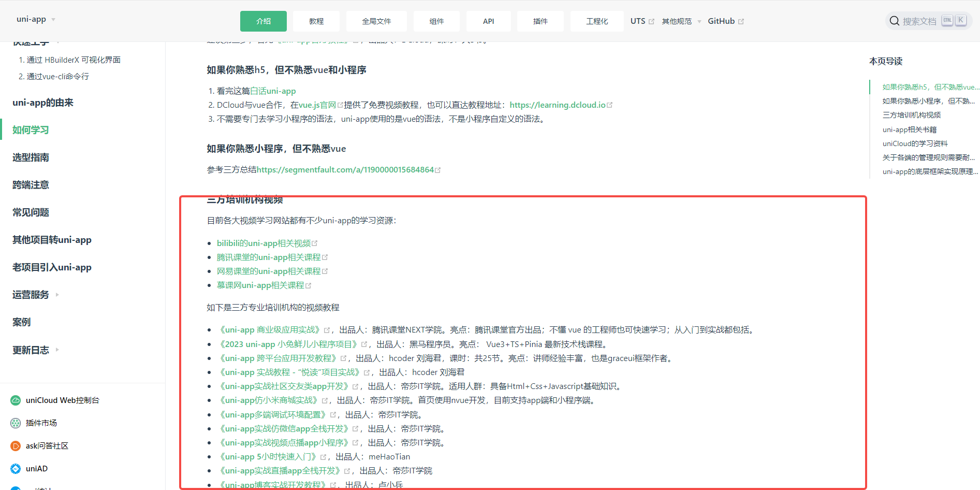Click external icon after 商业级应用实战 link
Viewport: 980px width, 490px height.
coord(327,330)
